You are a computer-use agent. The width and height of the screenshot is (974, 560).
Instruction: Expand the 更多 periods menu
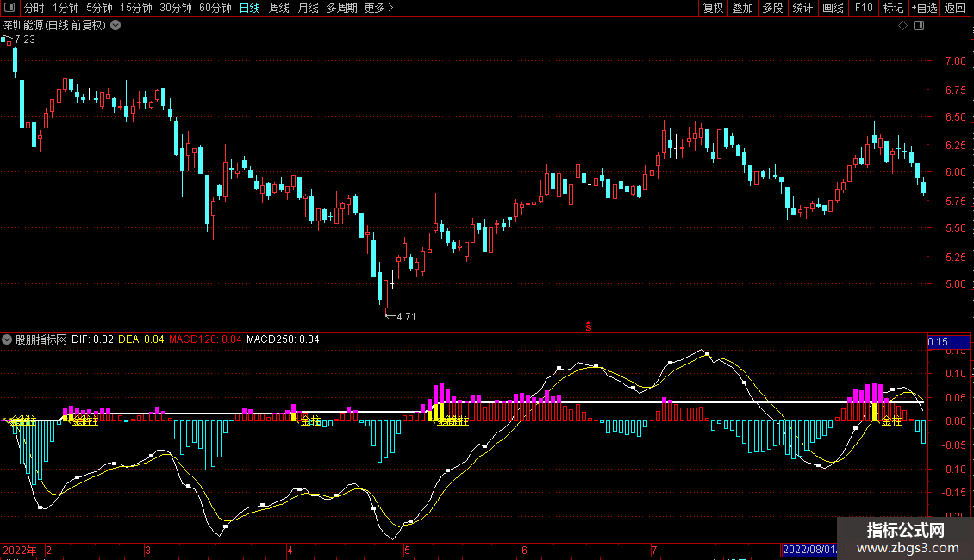(378, 8)
